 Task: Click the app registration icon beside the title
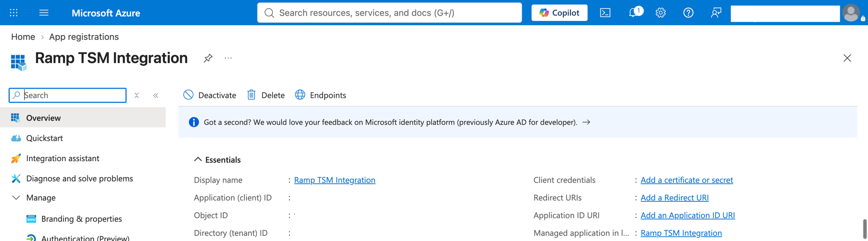pyautogui.click(x=18, y=62)
